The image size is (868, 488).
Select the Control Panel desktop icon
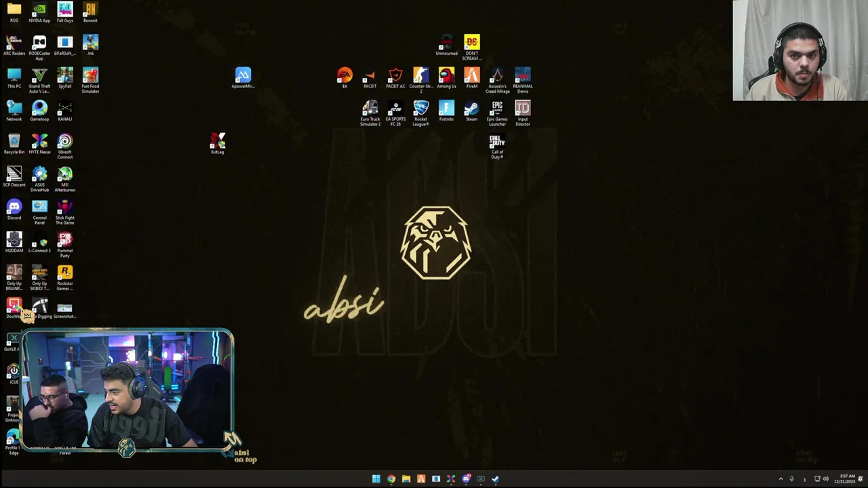coord(39,211)
